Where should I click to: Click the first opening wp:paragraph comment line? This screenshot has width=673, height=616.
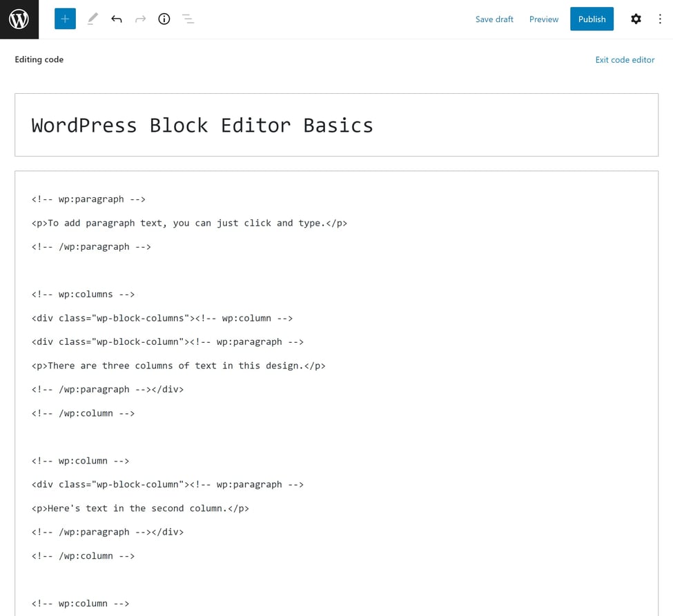pos(88,199)
